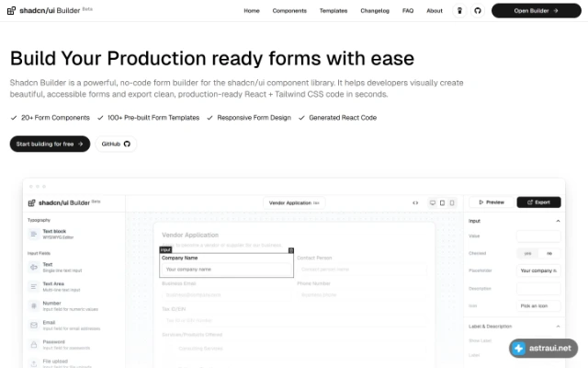The height and width of the screenshot is (368, 588).
Task: Click '100+ Pre-built Form Templates' text
Action: click(x=153, y=118)
